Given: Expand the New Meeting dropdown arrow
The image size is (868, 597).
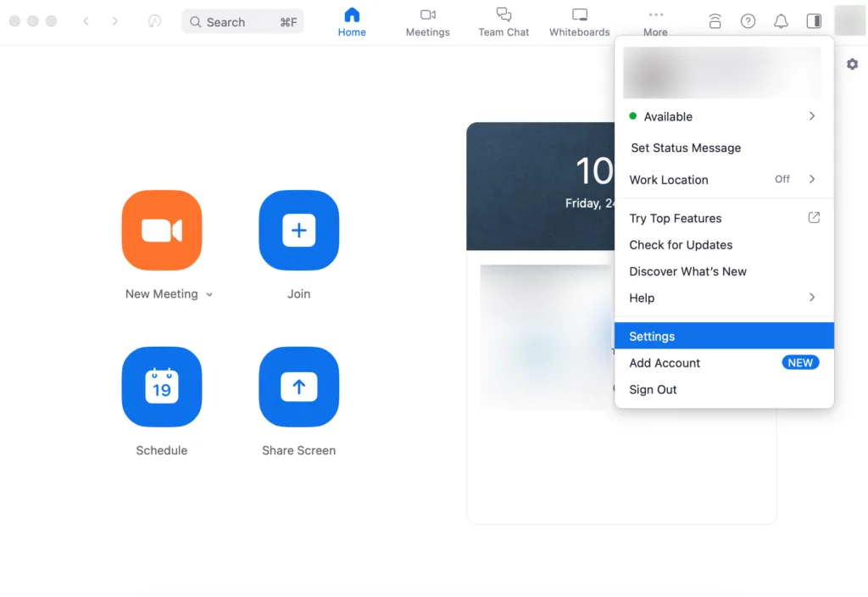Looking at the screenshot, I should point(209,294).
